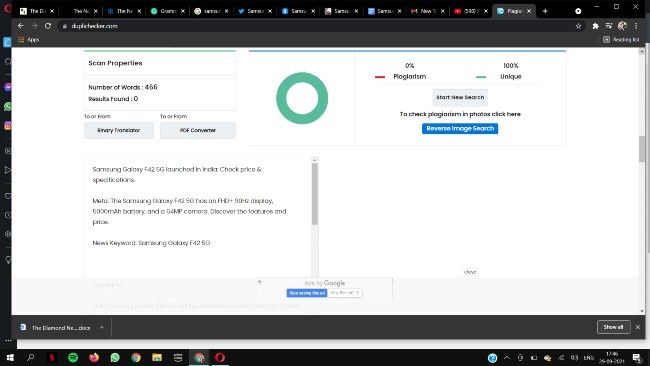This screenshot has width=650, height=366.
Task: Open the volume control in system tray
Action: tap(575, 357)
